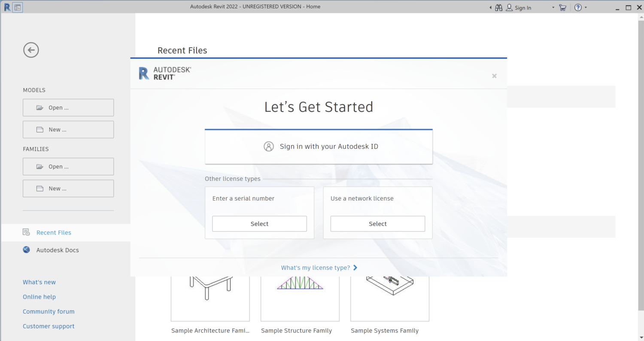Collapse the InfoCenter left arrow
644x341 pixels.
coord(491,8)
